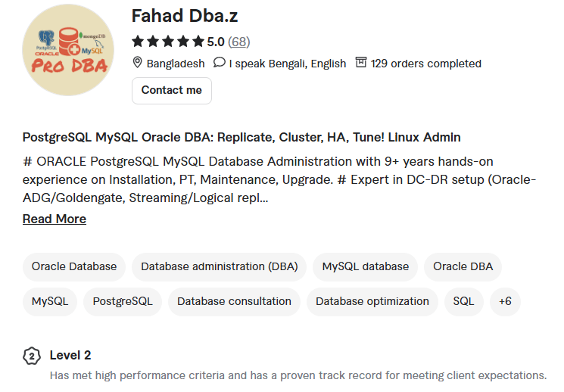Screen dimensions: 564x392
Task: Click the orders completed box icon
Action: click(x=361, y=62)
